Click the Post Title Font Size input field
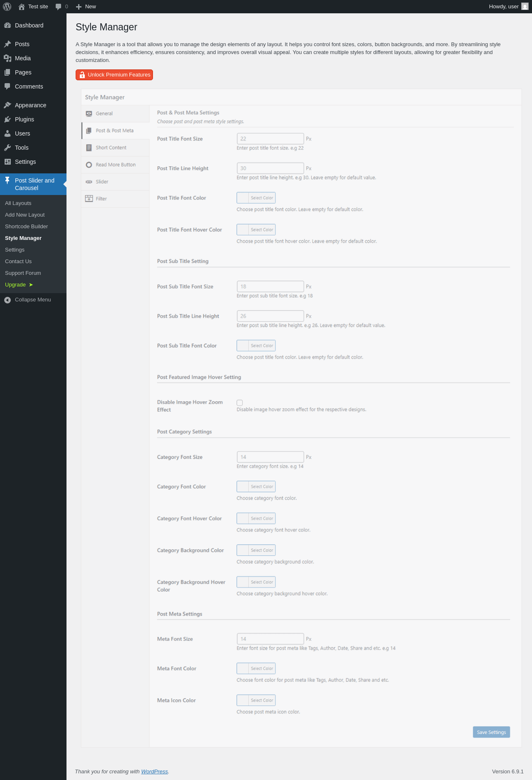This screenshot has width=532, height=780. point(270,139)
